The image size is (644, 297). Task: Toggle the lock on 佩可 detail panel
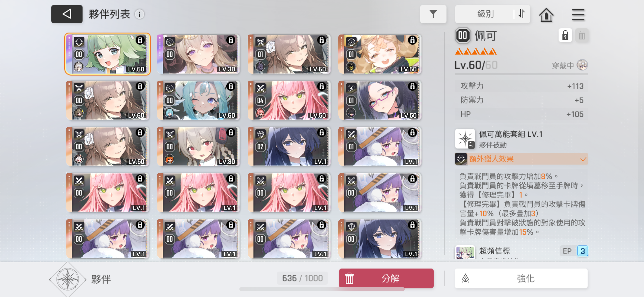coord(565,35)
